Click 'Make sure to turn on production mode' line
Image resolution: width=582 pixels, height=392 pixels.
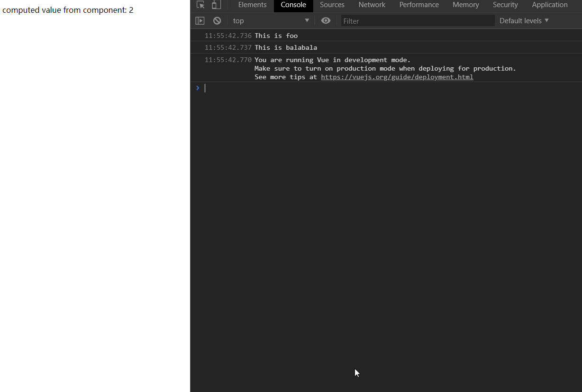tap(385, 69)
